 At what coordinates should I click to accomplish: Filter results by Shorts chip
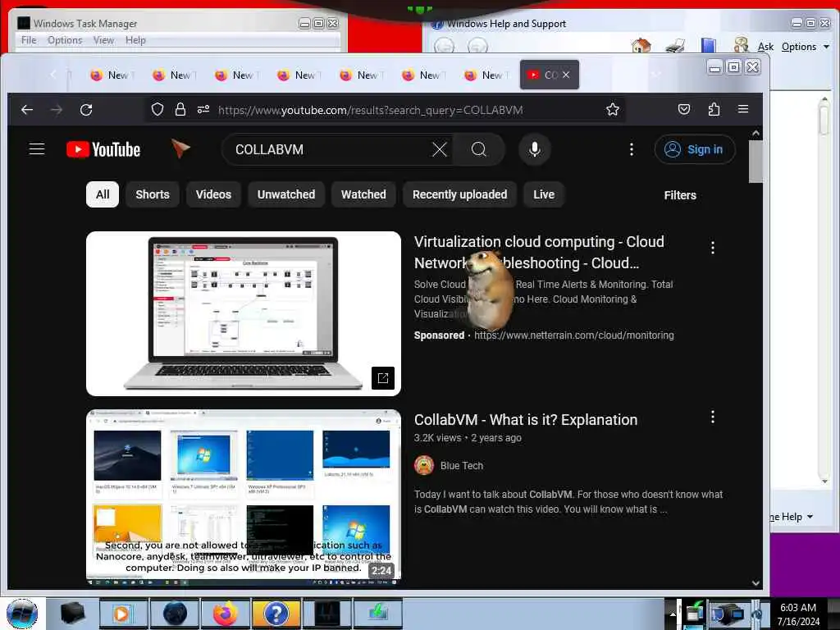[x=152, y=194]
